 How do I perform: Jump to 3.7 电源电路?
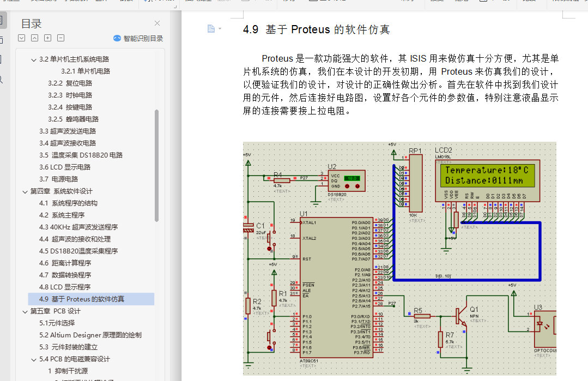point(58,179)
